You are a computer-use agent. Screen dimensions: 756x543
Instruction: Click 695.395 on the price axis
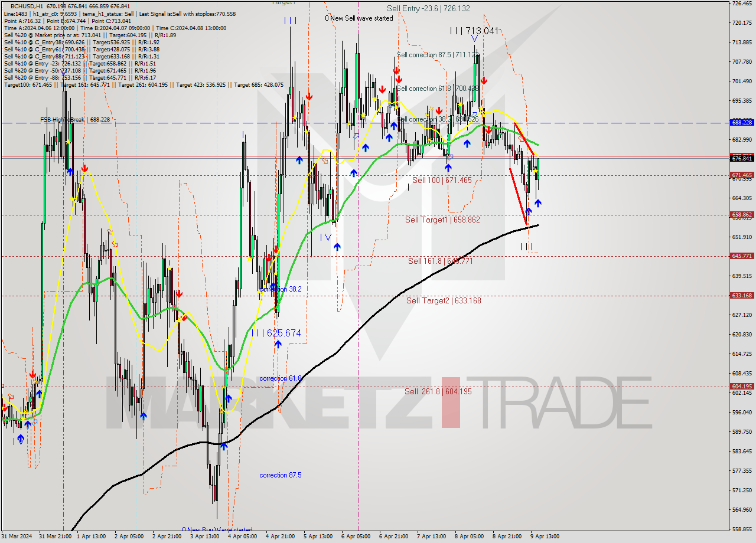(x=742, y=101)
